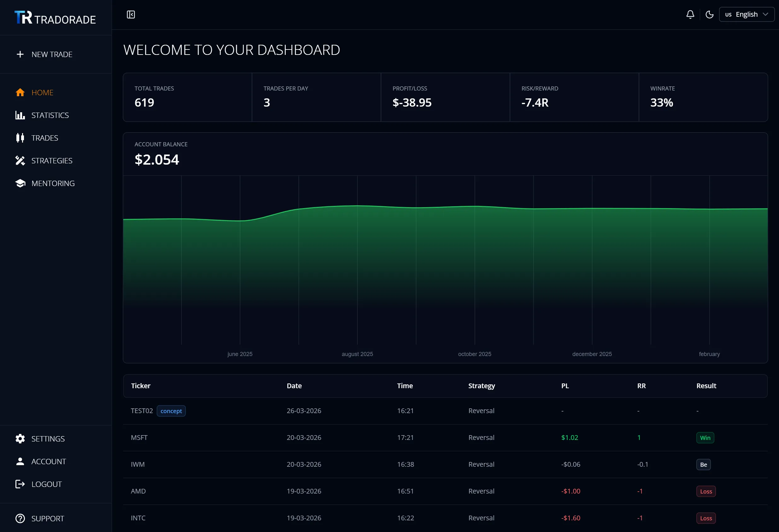
Task: Select the Home icon in the sidebar
Action: (20, 92)
